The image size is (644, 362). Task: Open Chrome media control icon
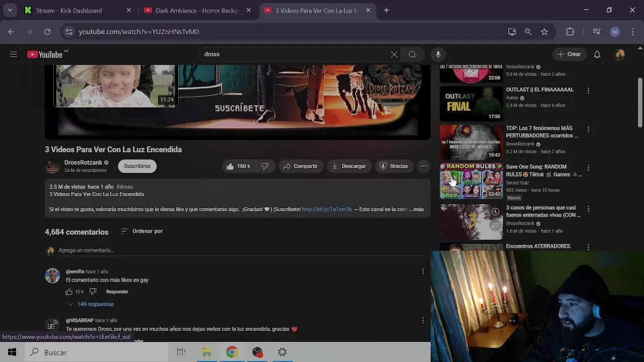(x=597, y=32)
